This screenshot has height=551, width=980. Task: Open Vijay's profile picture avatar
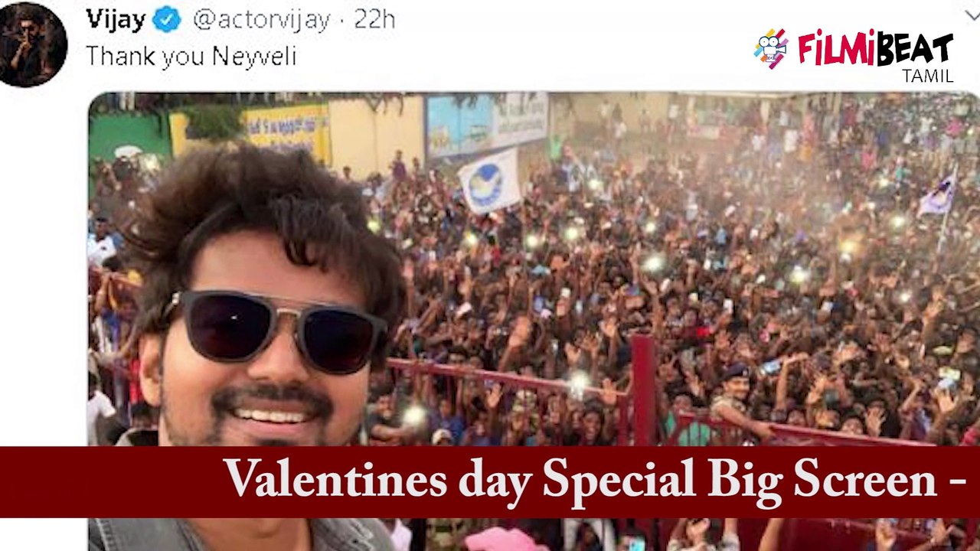pos(31,44)
